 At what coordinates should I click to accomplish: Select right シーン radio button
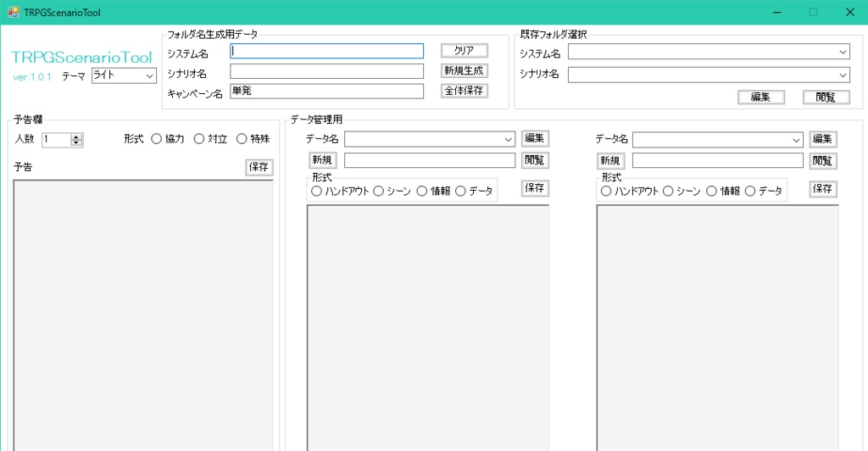tap(682, 191)
